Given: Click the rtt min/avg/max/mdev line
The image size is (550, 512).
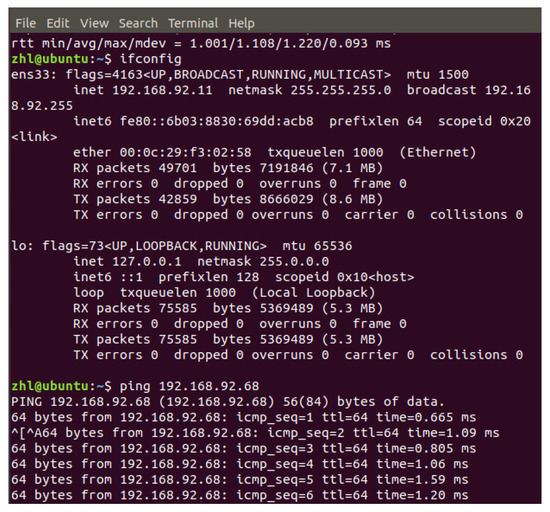Looking at the screenshot, I should click(x=201, y=43).
